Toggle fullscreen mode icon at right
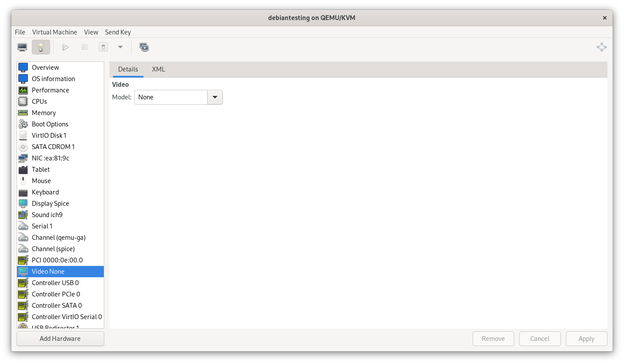The width and height of the screenshot is (624, 364). click(601, 47)
